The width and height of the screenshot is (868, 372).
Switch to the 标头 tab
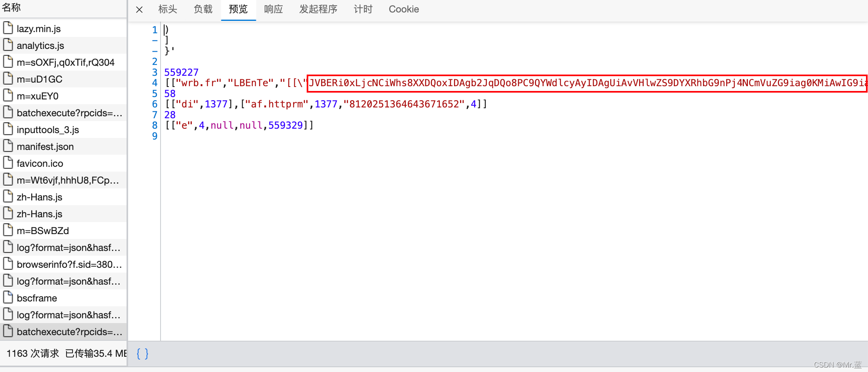point(168,9)
